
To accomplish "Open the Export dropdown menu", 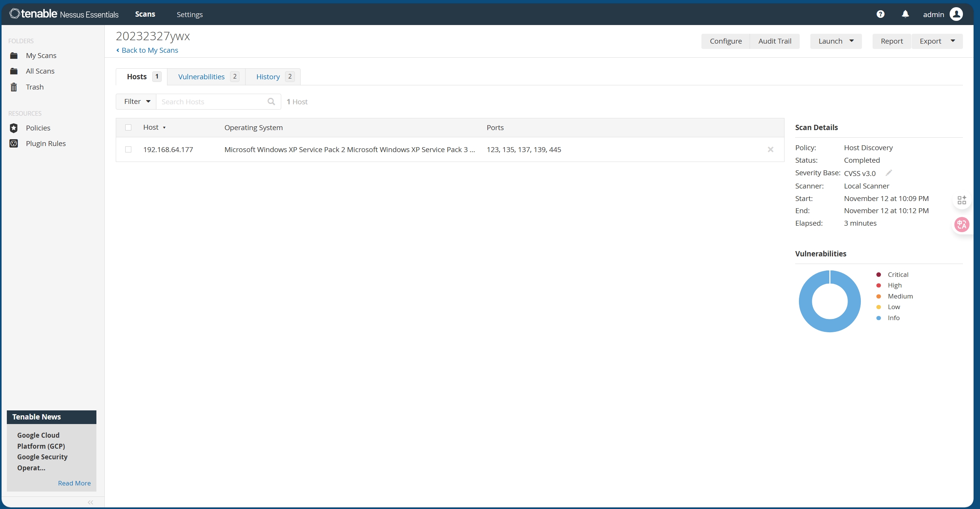I will (x=937, y=41).
